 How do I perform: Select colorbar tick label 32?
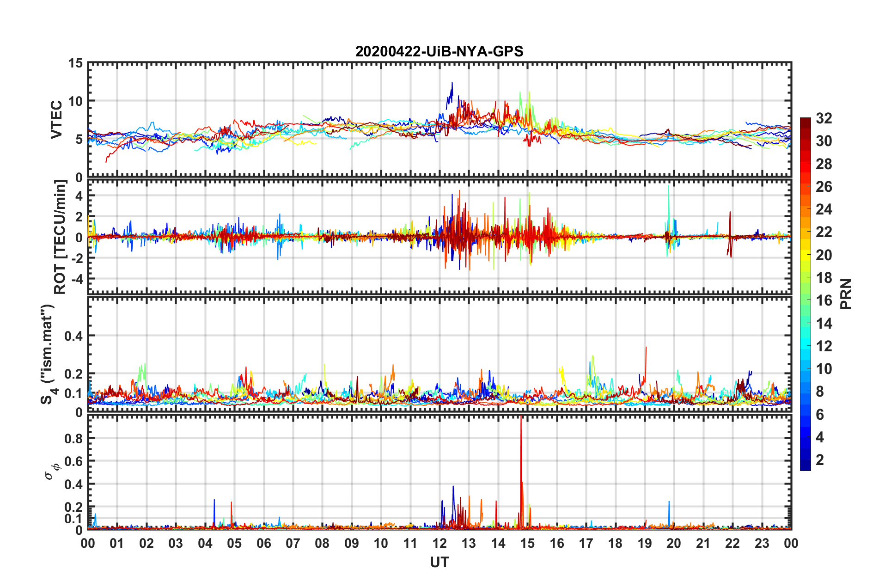coord(824,118)
